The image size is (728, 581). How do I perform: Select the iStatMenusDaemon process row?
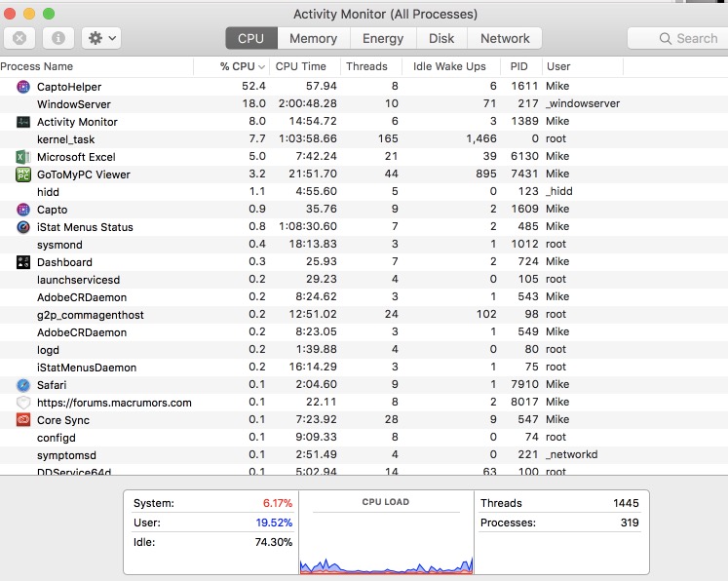(x=364, y=368)
